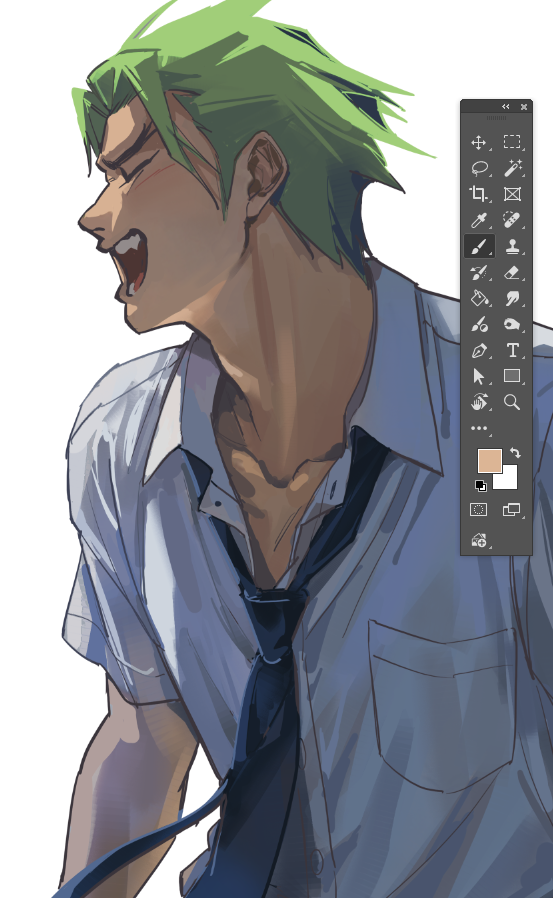The image size is (553, 898).
Task: Collapse toolbar with double-arrow button
Action: pos(505,107)
